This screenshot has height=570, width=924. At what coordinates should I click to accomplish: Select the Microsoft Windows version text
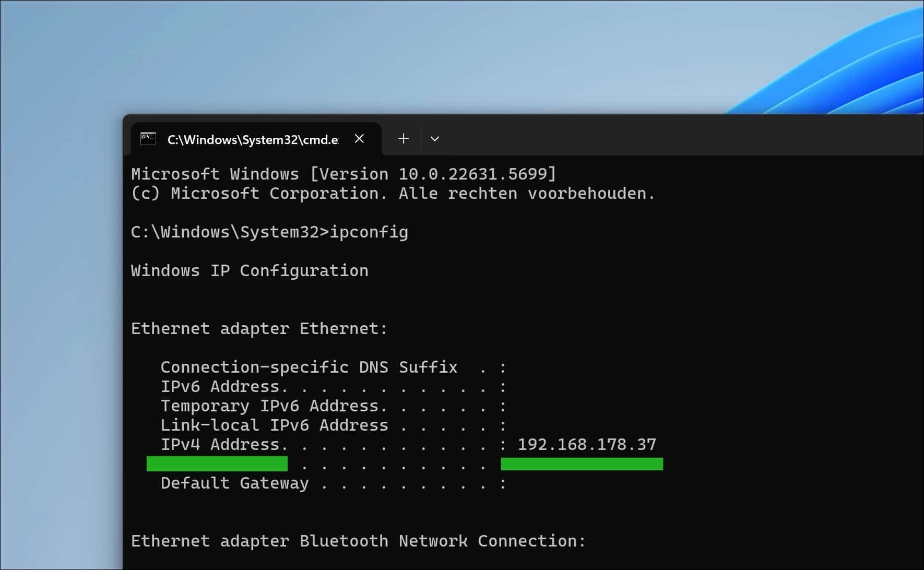click(343, 173)
